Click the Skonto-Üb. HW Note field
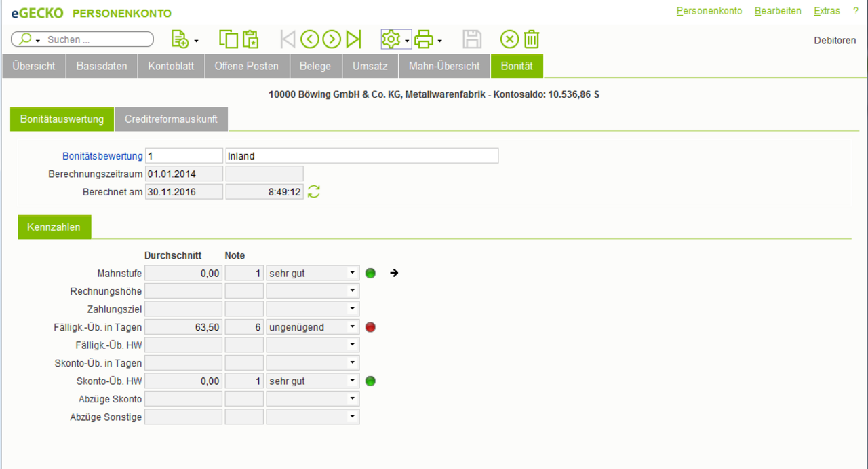The width and height of the screenshot is (868, 469). coord(244,381)
